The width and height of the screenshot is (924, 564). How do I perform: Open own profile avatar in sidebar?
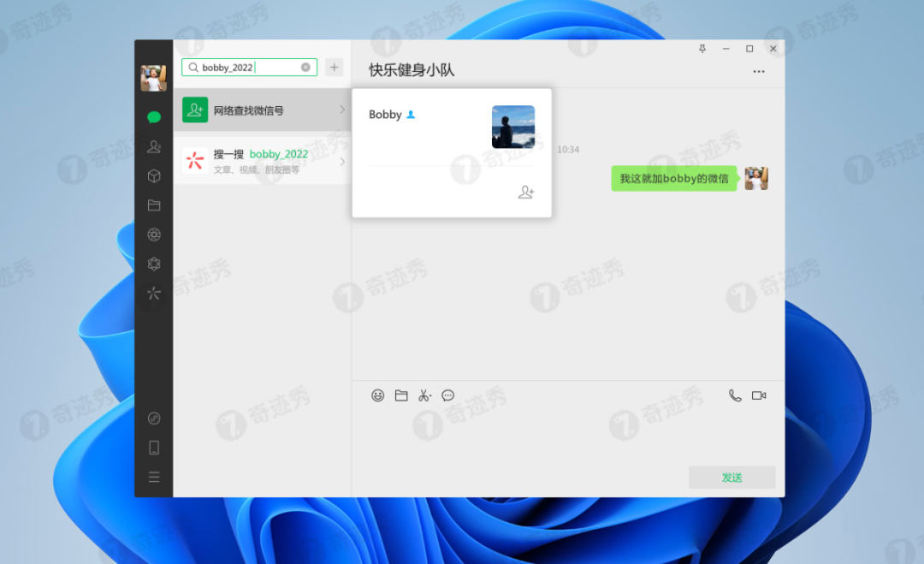click(x=153, y=79)
